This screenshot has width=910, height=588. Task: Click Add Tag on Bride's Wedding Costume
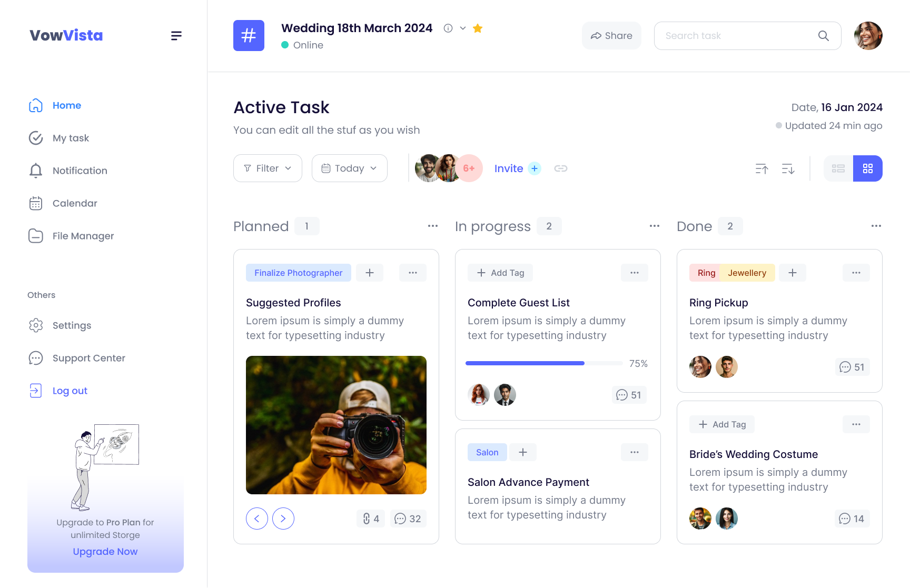point(722,424)
